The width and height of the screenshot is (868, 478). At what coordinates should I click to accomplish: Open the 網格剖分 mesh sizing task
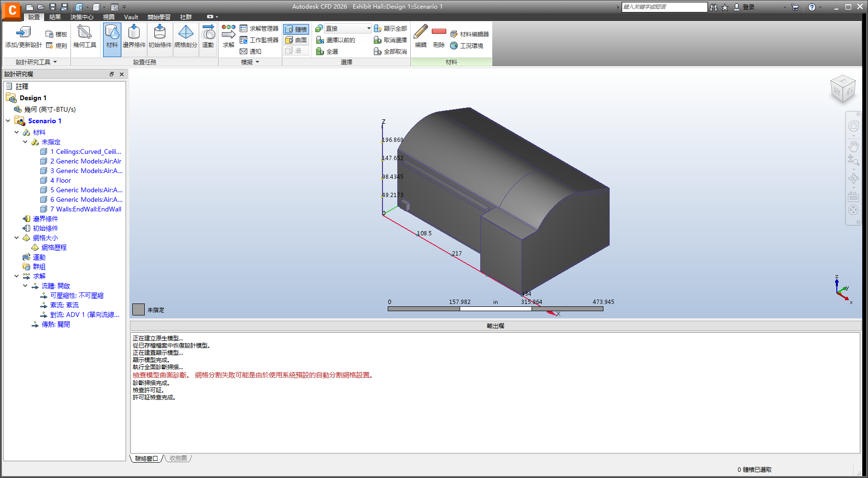coord(186,37)
